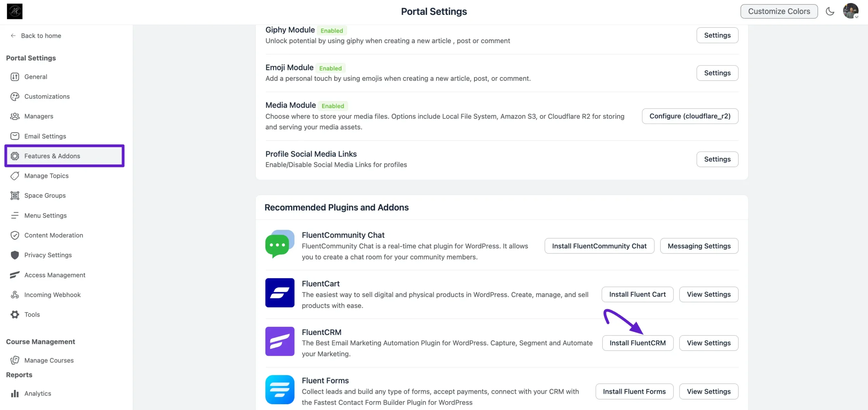Open Messaging Settings for FluentCommunity Chat

coord(699,246)
